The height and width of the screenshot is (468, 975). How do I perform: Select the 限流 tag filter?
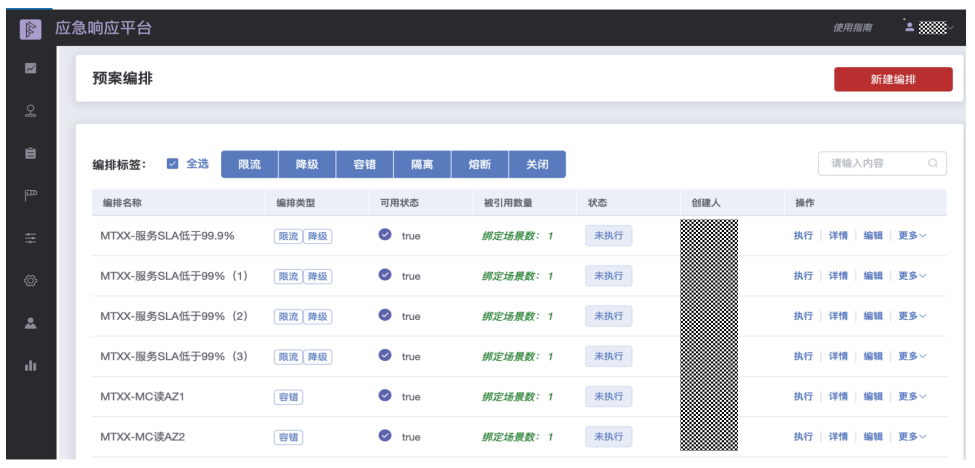pyautogui.click(x=250, y=165)
